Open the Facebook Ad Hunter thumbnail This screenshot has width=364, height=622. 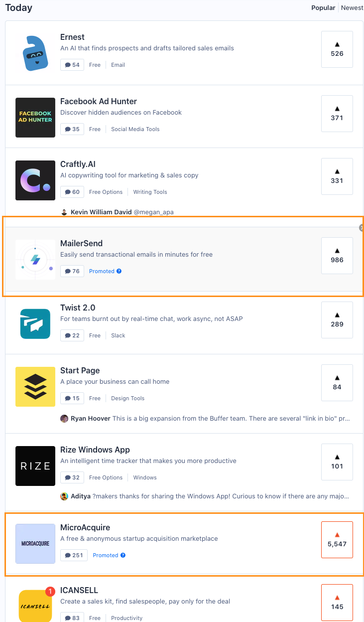35,118
